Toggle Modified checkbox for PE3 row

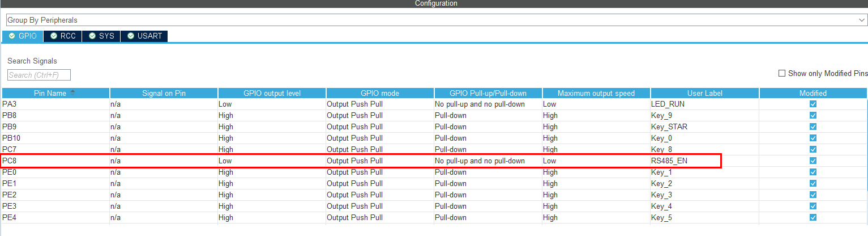click(813, 206)
